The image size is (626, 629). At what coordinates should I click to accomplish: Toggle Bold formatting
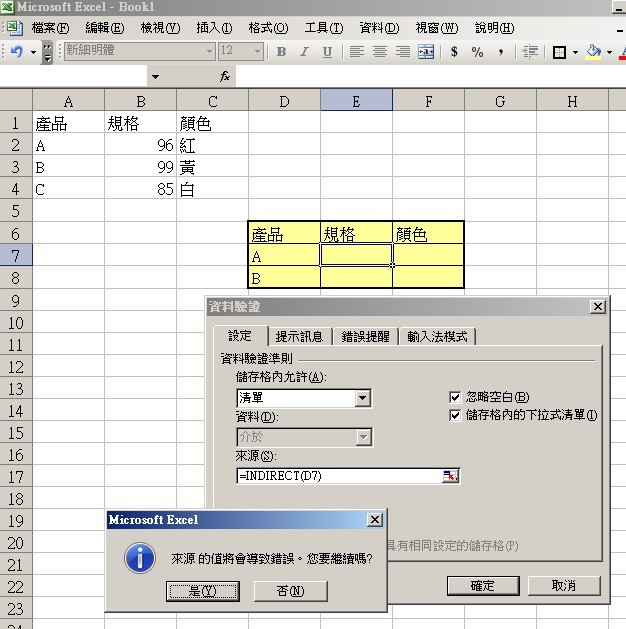click(x=282, y=52)
